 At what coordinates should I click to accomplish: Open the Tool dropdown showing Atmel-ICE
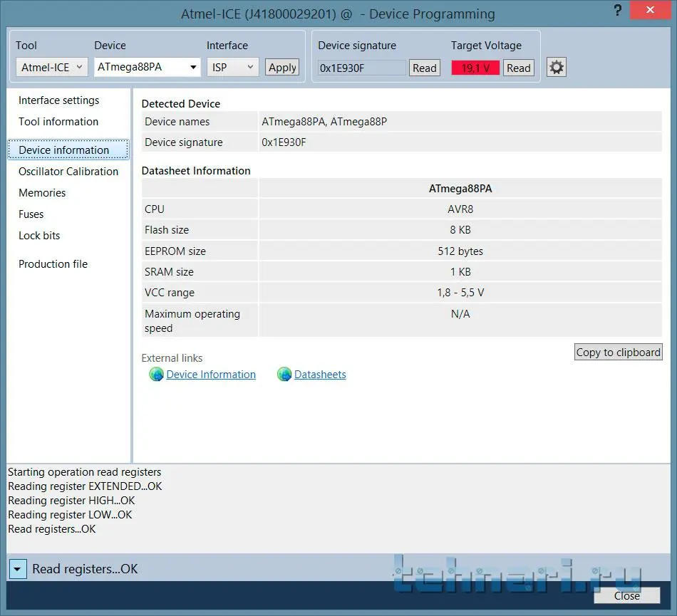coord(52,67)
